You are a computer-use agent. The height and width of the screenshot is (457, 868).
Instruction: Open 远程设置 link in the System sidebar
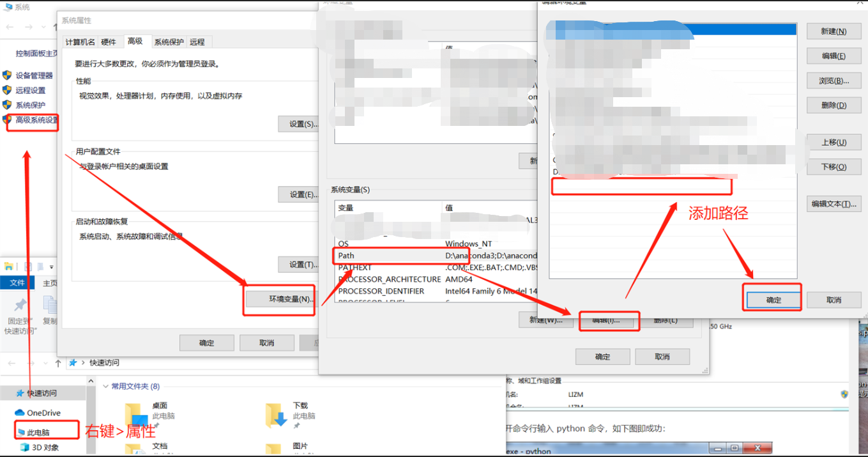click(x=31, y=90)
